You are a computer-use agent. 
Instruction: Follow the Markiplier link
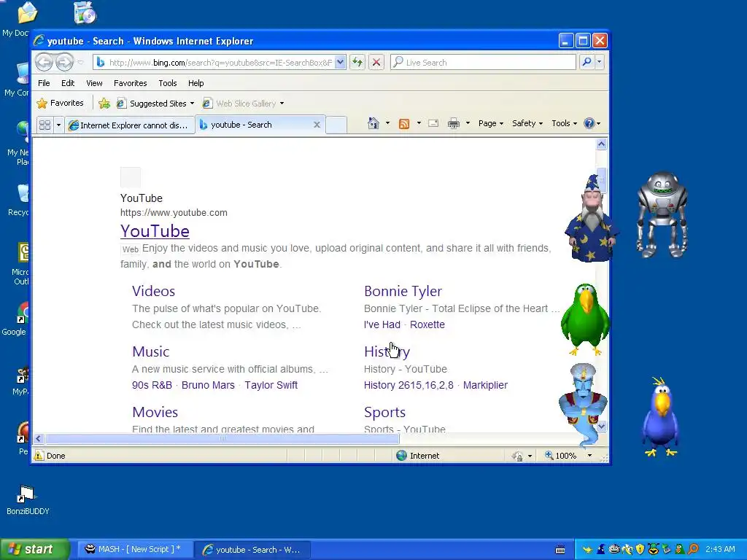(485, 385)
